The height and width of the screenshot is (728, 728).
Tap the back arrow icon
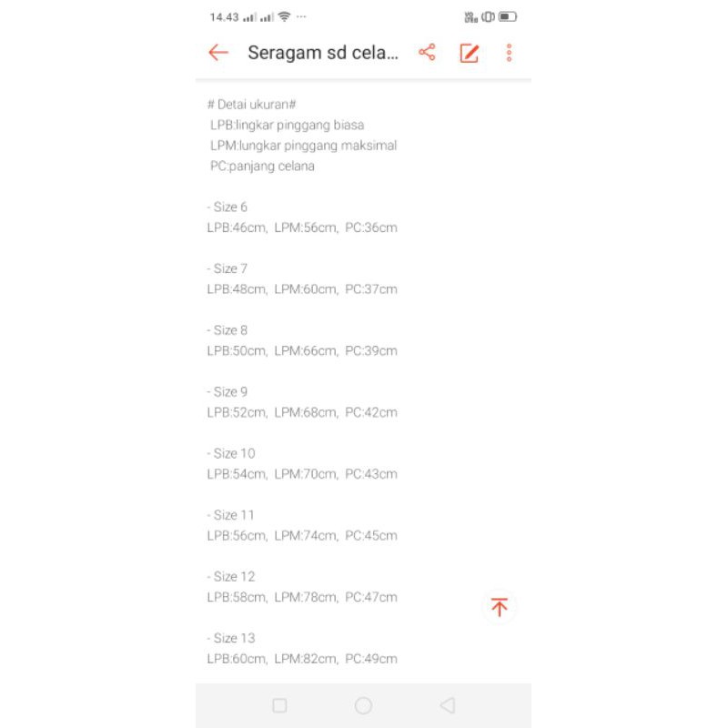[218, 53]
